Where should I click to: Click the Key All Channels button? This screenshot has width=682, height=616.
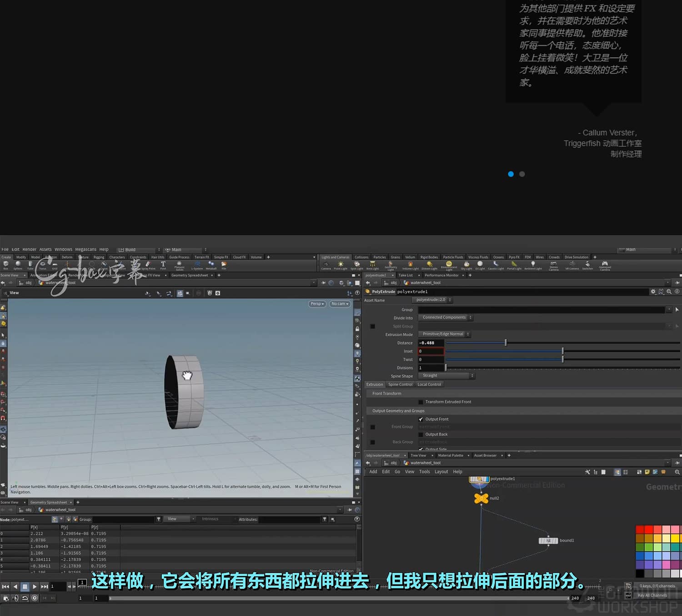click(652, 595)
